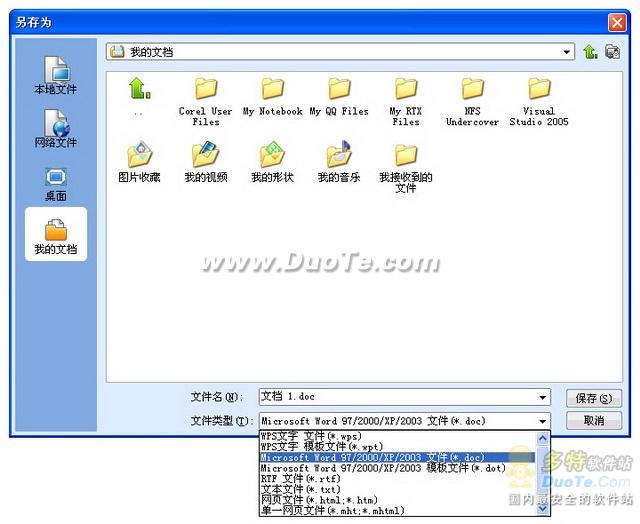Viewport: 640px width, 524px height.
Task: Click the 取消 button
Action: coord(593,421)
